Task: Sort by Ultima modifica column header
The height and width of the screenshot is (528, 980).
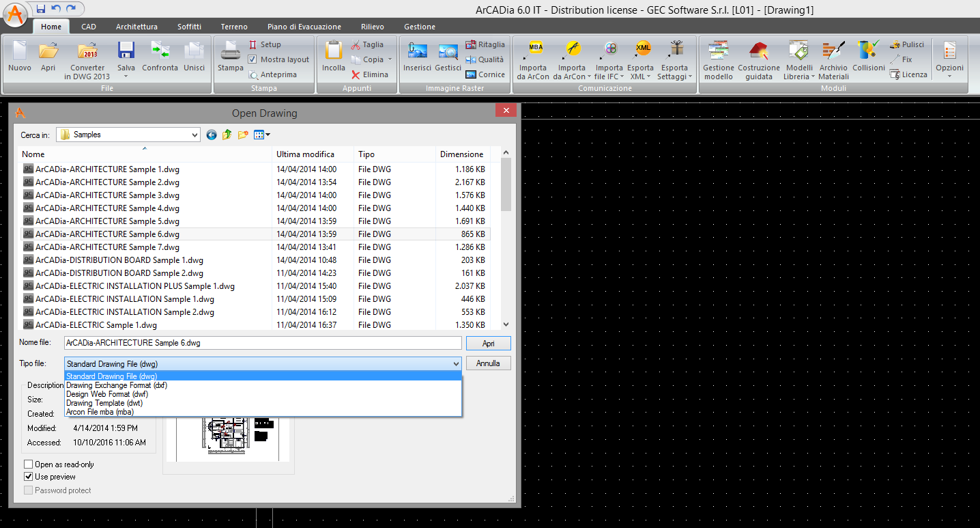Action: pos(313,154)
